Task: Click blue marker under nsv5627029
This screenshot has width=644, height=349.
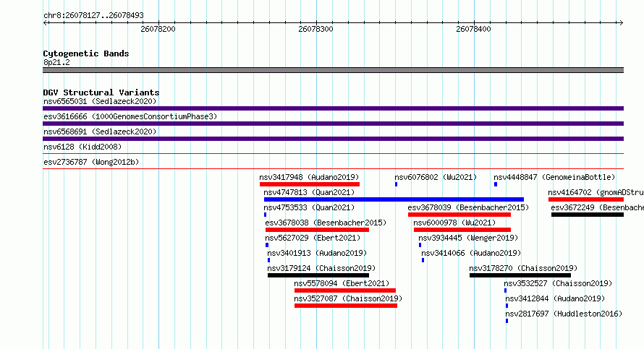Action: [x=268, y=245]
